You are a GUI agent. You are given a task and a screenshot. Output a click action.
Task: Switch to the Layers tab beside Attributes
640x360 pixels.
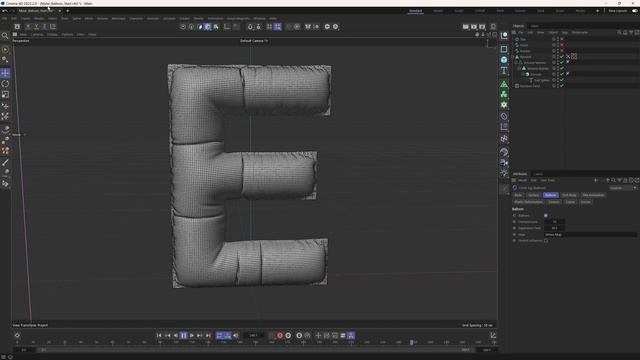[538, 174]
